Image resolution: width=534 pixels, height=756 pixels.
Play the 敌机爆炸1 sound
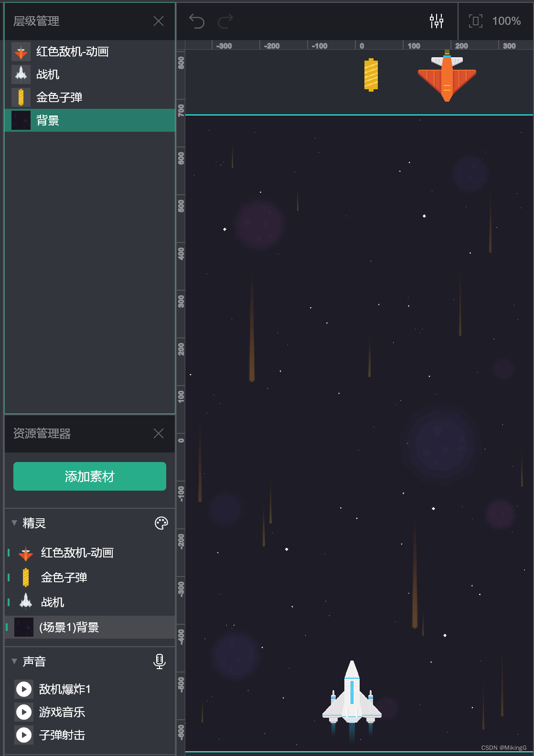tap(24, 689)
